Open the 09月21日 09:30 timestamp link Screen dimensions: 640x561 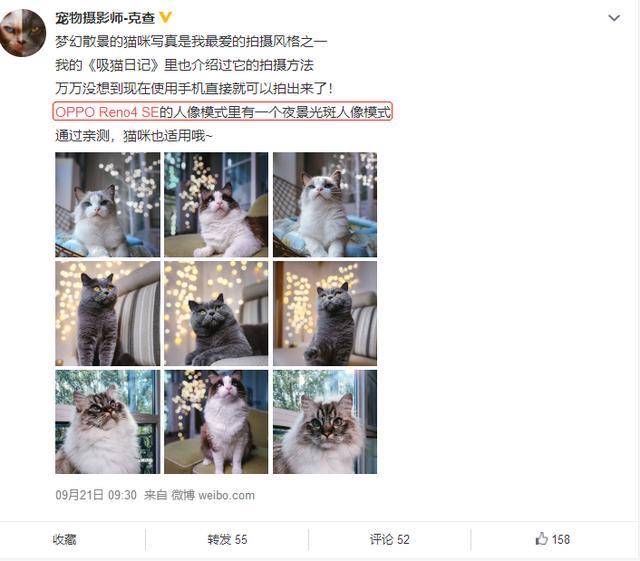pos(96,495)
